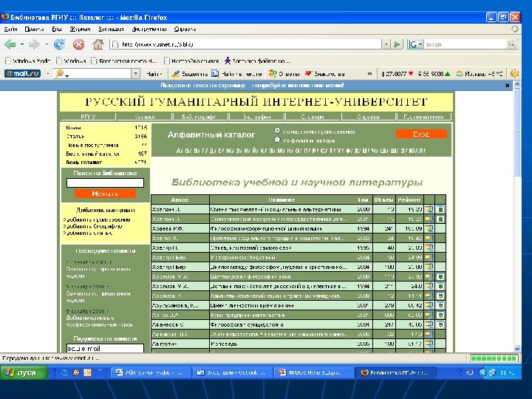Focus the library search input field
532x399 pixels.
click(105, 183)
